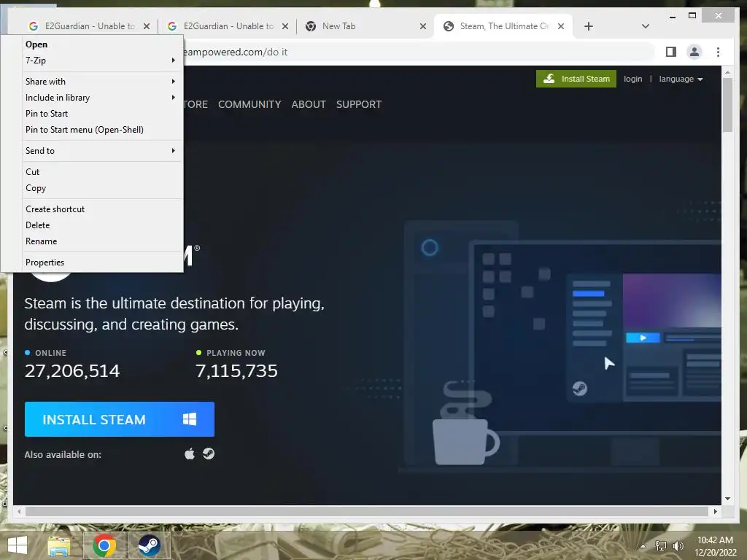Click the ONLINE count 27,206,514
Viewport: 747px width, 560px height.
[72, 371]
